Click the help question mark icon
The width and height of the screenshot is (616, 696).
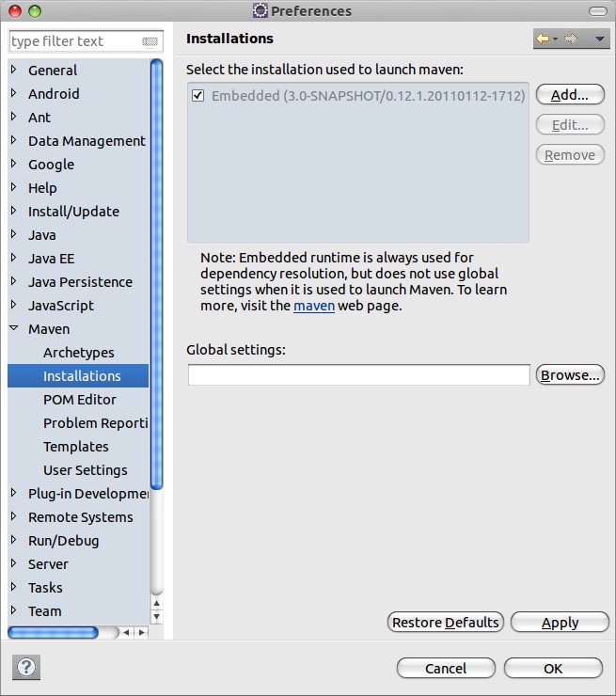[26, 667]
